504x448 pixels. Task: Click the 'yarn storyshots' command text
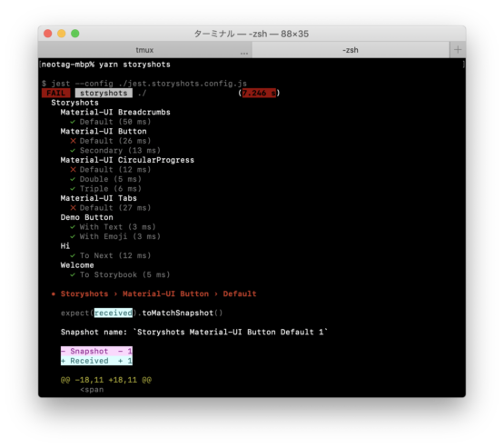coord(134,65)
